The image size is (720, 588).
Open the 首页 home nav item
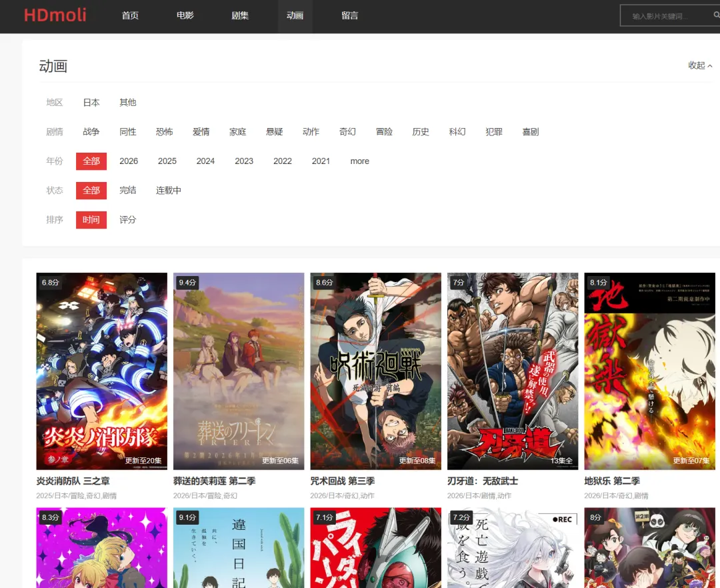tap(130, 15)
